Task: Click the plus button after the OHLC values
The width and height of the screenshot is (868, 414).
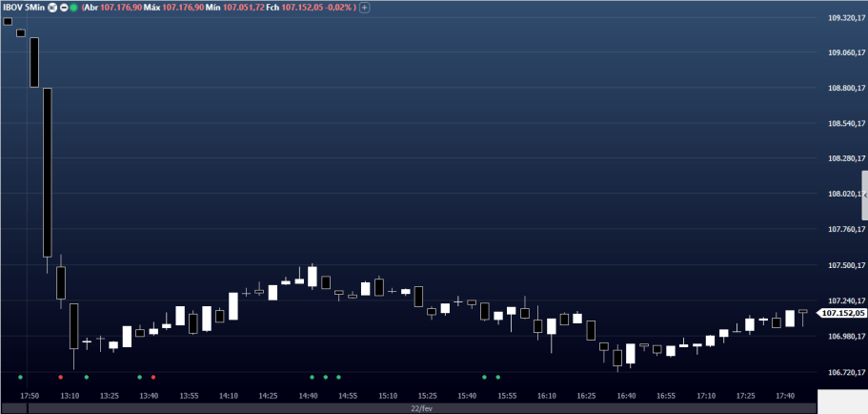Action: 364,8
